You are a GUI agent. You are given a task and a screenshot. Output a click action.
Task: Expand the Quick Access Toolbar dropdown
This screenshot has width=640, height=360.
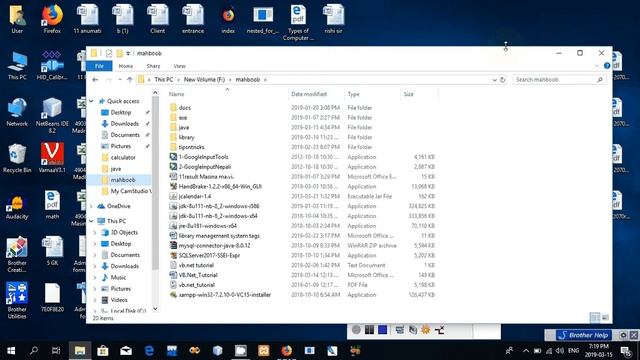click(128, 53)
